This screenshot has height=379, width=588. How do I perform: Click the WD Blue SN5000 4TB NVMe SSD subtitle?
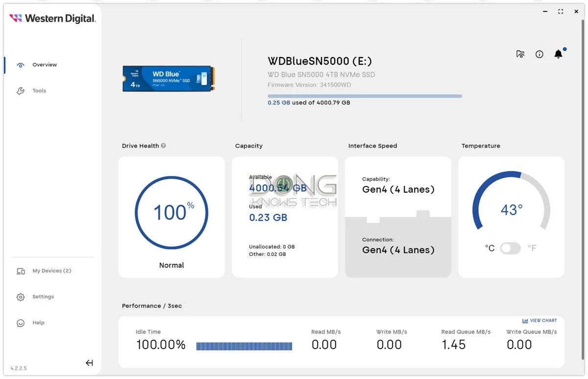(x=321, y=75)
